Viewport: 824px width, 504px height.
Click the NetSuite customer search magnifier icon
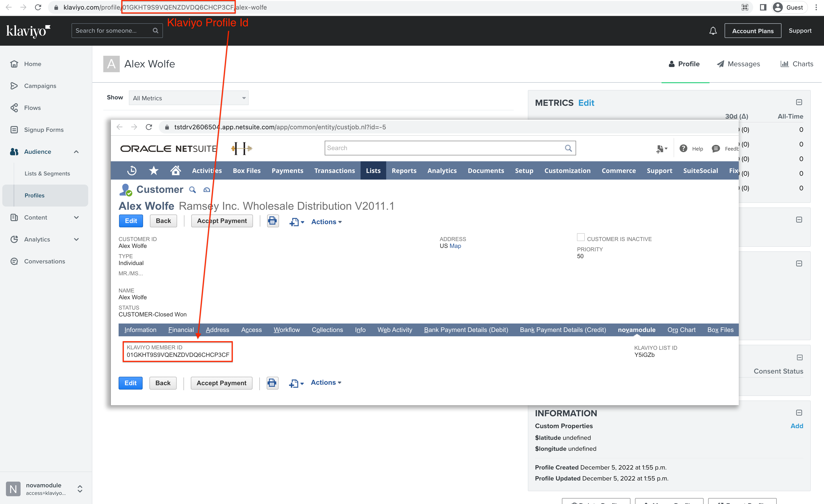(192, 190)
